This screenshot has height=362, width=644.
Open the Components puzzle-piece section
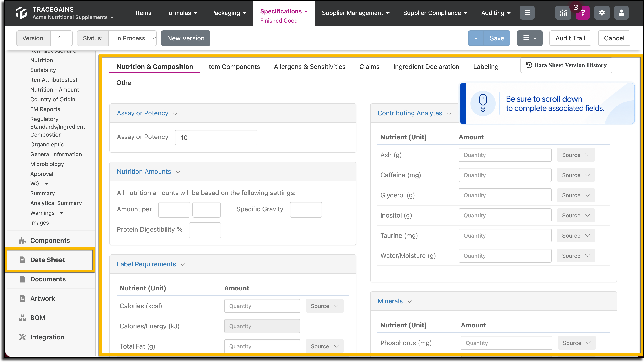(x=50, y=240)
